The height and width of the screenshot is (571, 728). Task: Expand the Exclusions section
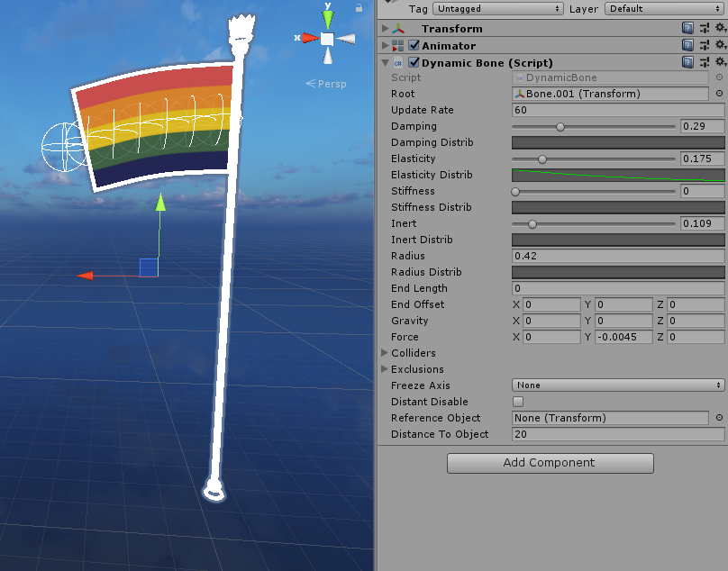click(385, 368)
